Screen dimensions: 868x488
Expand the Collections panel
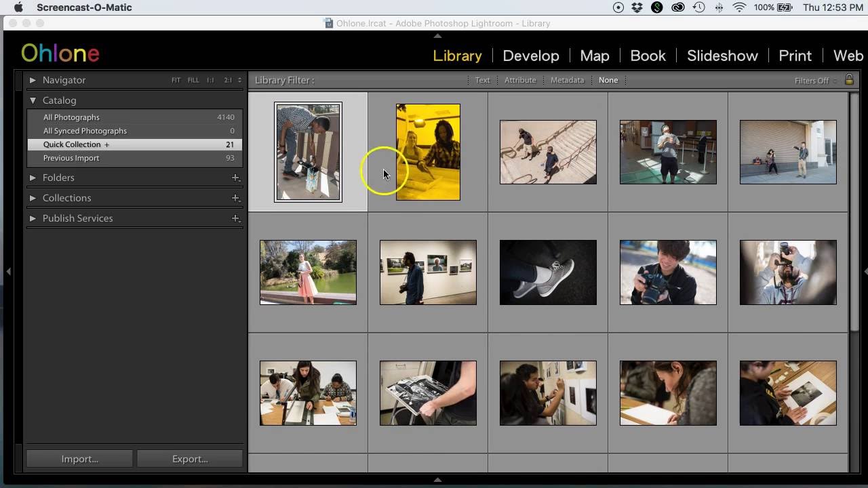coord(32,198)
